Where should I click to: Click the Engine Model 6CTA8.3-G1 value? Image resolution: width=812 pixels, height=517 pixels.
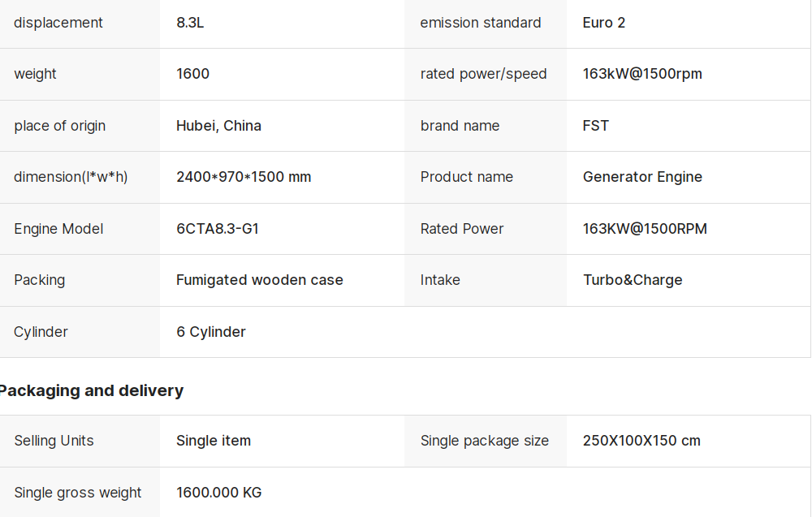point(218,229)
